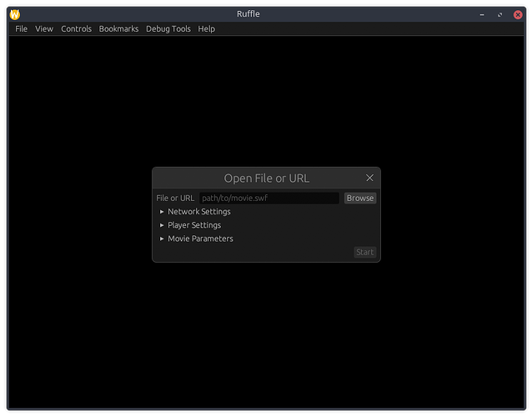This screenshot has width=532, height=417.
Task: Close the Open File or URL dialog
Action: (369, 178)
